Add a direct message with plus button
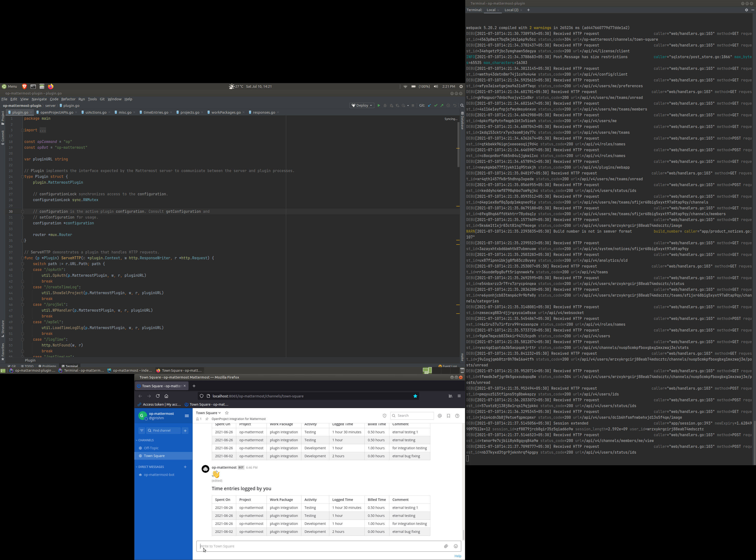This screenshot has width=756, height=560. (x=185, y=467)
